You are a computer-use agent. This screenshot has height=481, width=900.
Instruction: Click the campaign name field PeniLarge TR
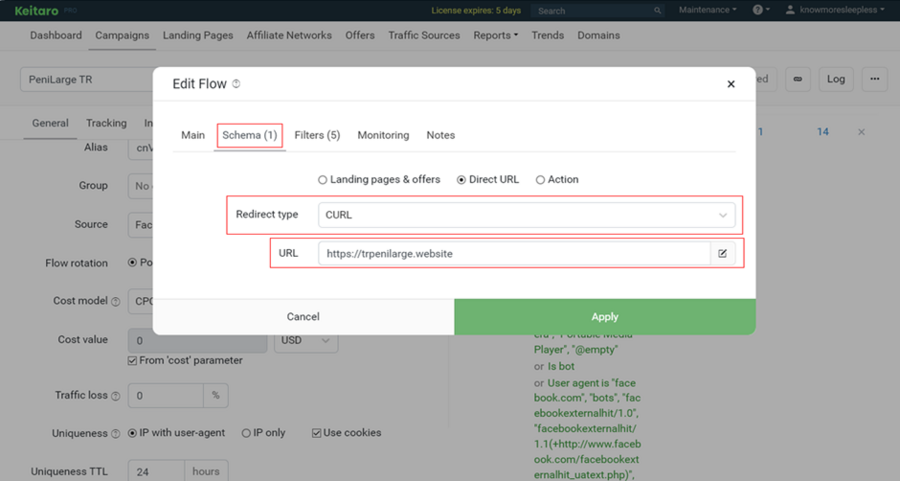[x=86, y=79]
